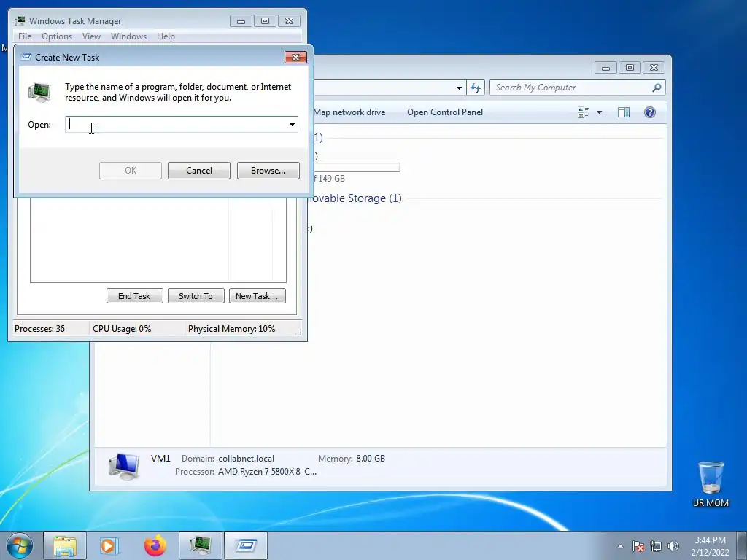
Task: Close the Create New Task dialog
Action: coord(296,57)
